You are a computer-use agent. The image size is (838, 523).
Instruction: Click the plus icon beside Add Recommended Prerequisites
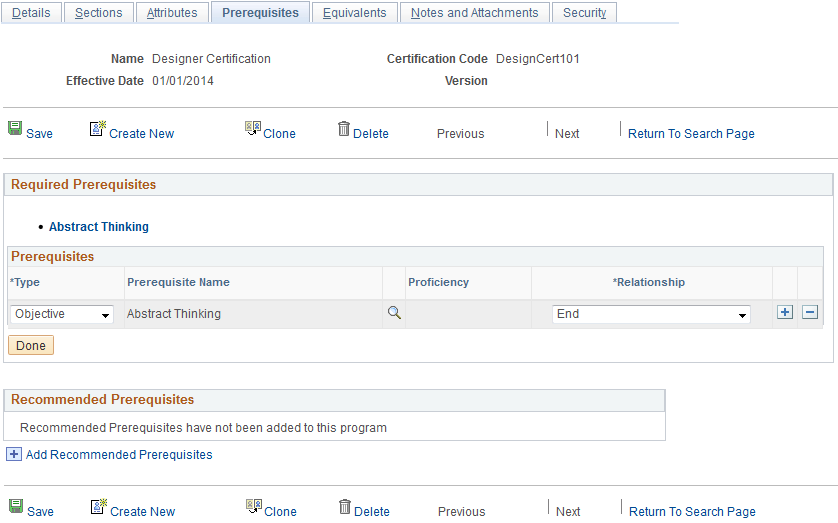click(13, 455)
